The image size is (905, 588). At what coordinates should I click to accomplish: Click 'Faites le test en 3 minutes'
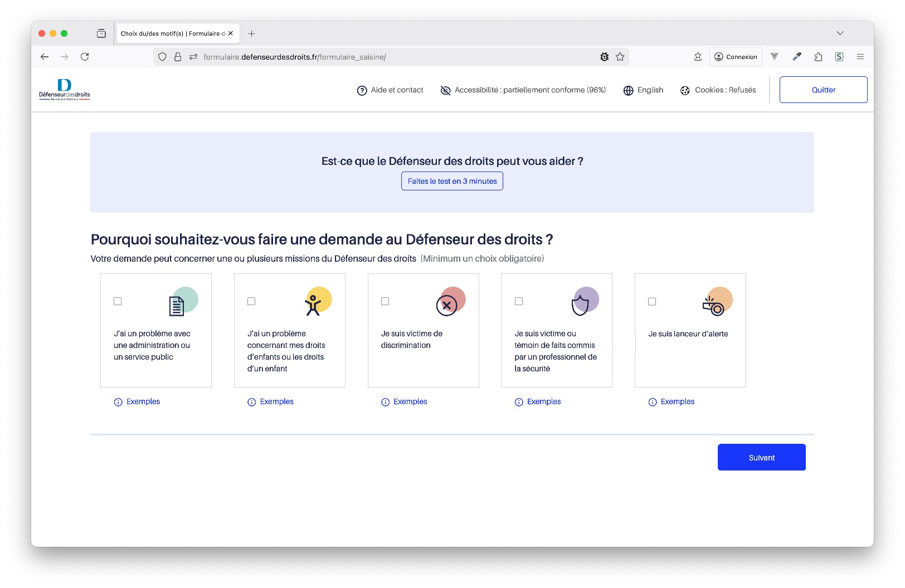452,181
